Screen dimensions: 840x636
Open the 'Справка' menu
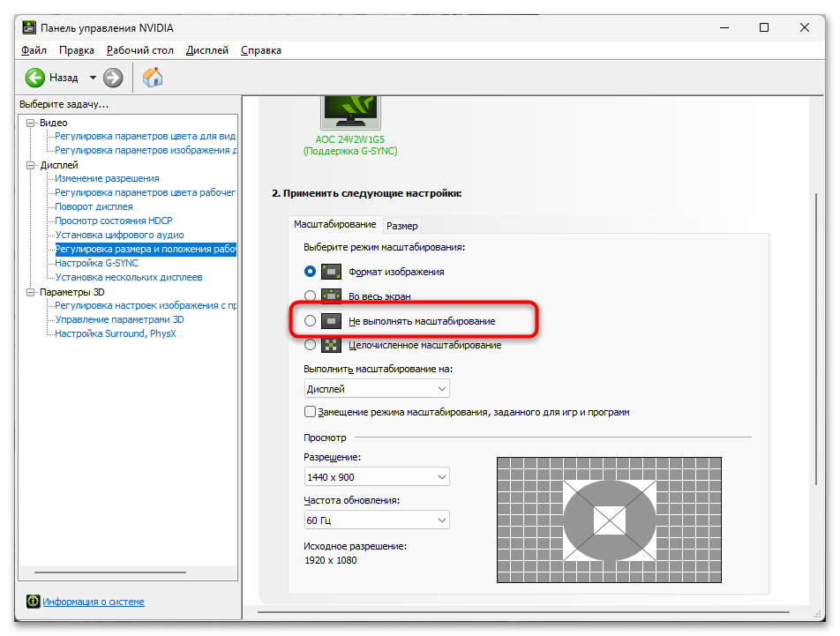point(261,50)
